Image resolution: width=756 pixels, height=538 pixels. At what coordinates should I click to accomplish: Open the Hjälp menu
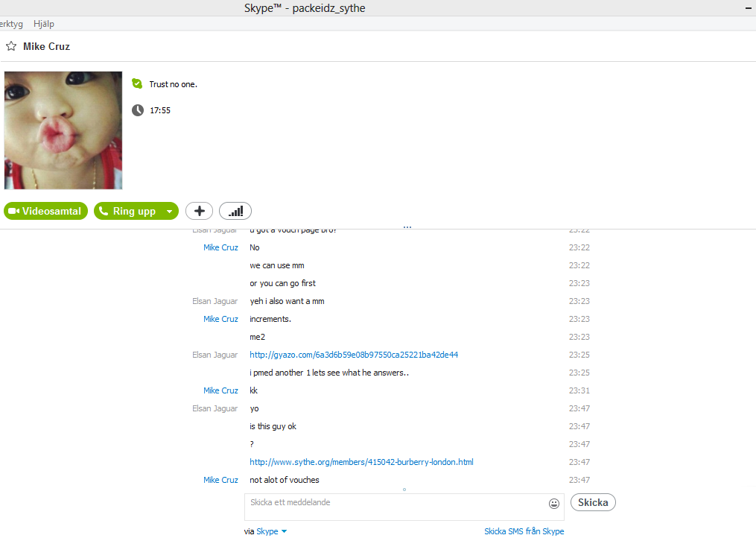point(44,24)
